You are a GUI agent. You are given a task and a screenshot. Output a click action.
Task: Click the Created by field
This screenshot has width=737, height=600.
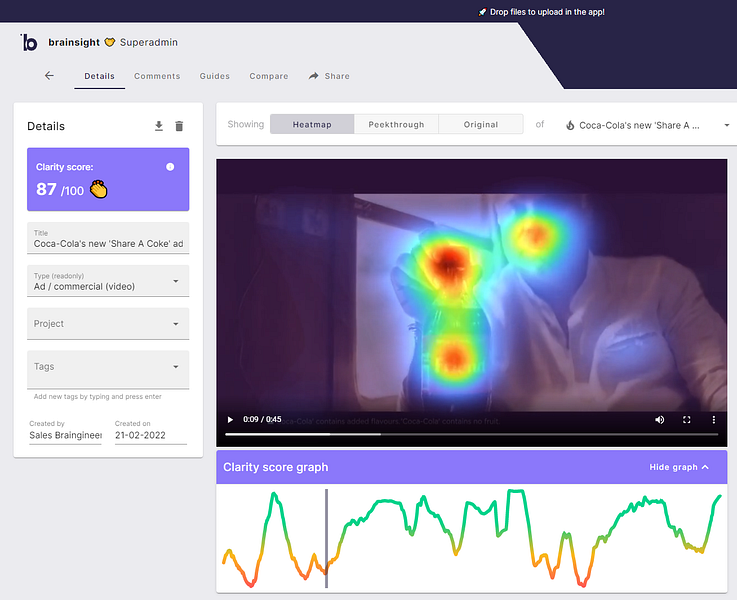click(x=65, y=431)
